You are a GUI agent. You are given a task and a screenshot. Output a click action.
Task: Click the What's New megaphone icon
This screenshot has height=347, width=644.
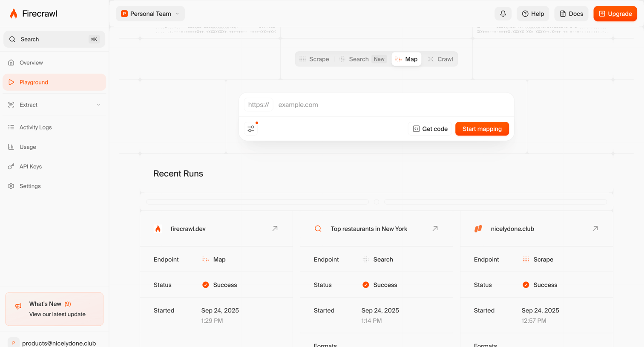click(18, 306)
